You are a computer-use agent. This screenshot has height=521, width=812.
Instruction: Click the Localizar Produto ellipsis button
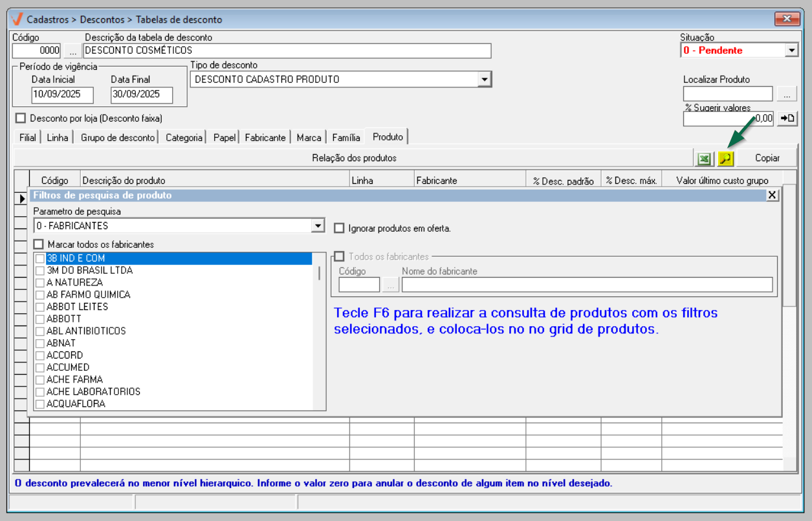787,94
